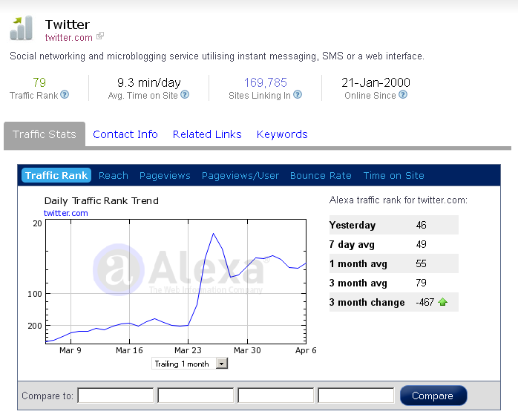The image size is (518, 420).
Task: Click the Mar 23 axis label
Action: [188, 350]
